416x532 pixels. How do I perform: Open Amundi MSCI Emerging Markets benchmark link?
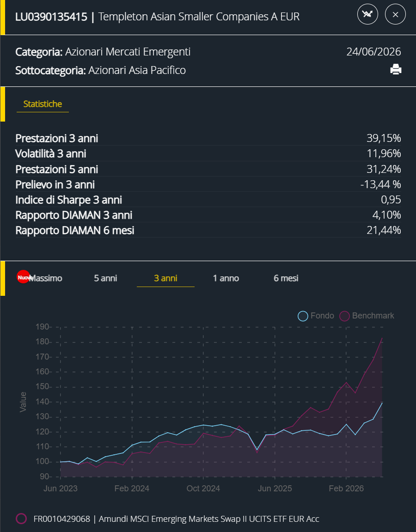pos(176,519)
